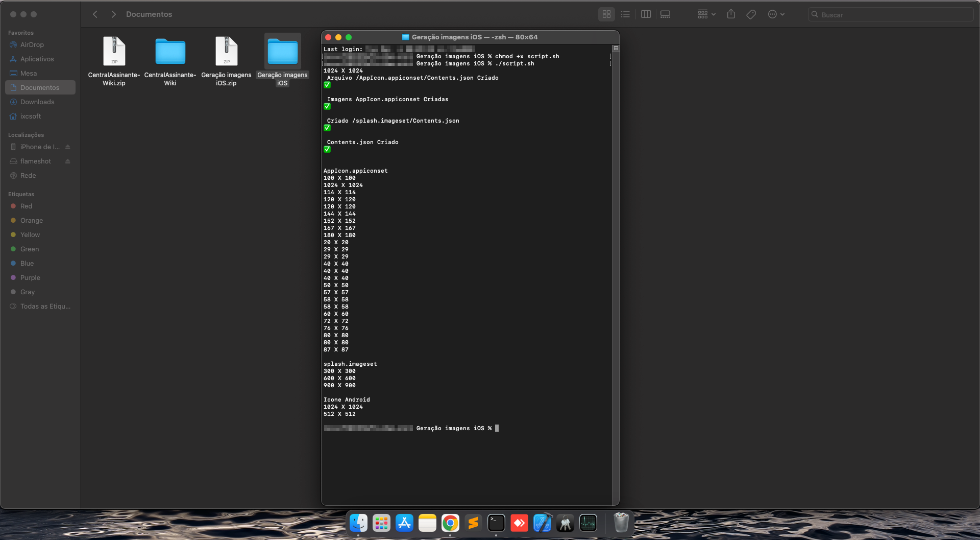980x540 pixels.
Task: Click 'Imagens AppIcon.appiconset Criadas' line
Action: (x=387, y=100)
